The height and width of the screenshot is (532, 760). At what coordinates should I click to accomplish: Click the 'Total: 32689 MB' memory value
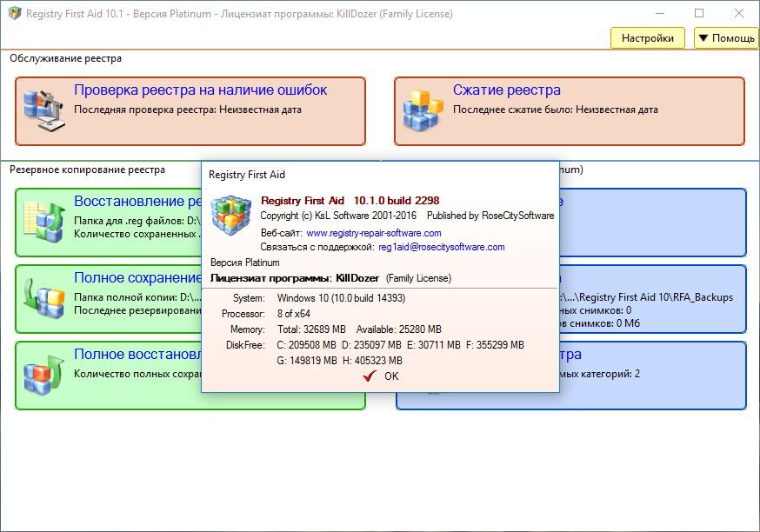pyautogui.click(x=311, y=329)
